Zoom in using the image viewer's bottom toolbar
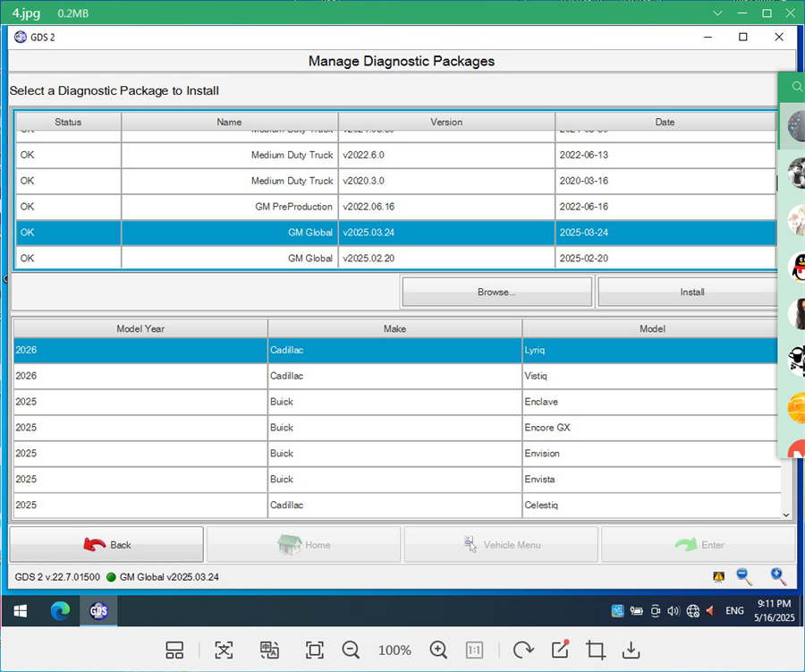The image size is (805, 672). (438, 650)
